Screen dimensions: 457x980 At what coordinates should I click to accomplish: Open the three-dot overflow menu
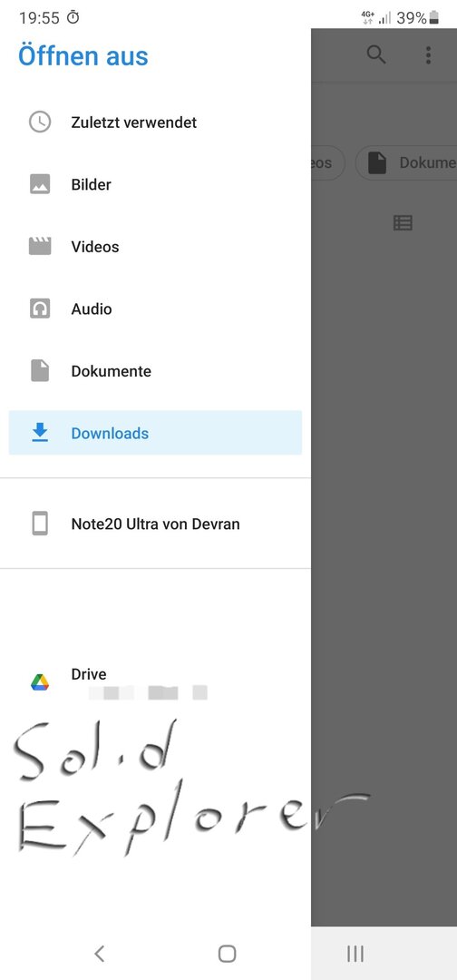coord(428,55)
